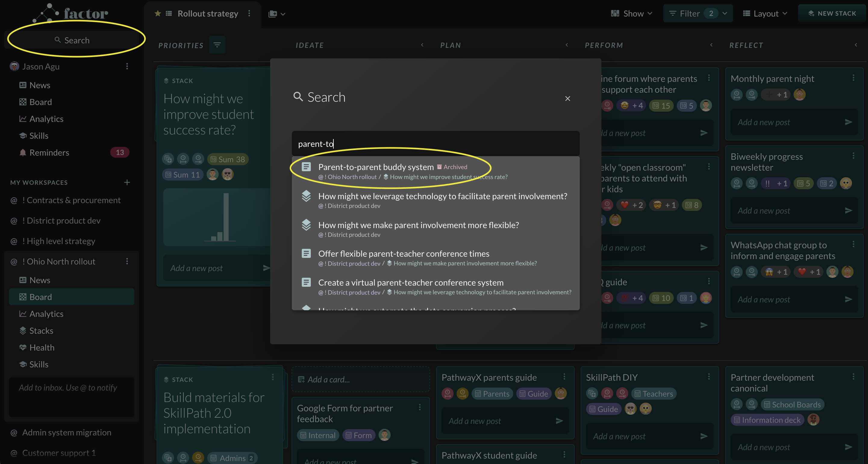The image size is (868, 464).
Task: Click Parents tag on PathwayX parents guide
Action: [x=492, y=394]
